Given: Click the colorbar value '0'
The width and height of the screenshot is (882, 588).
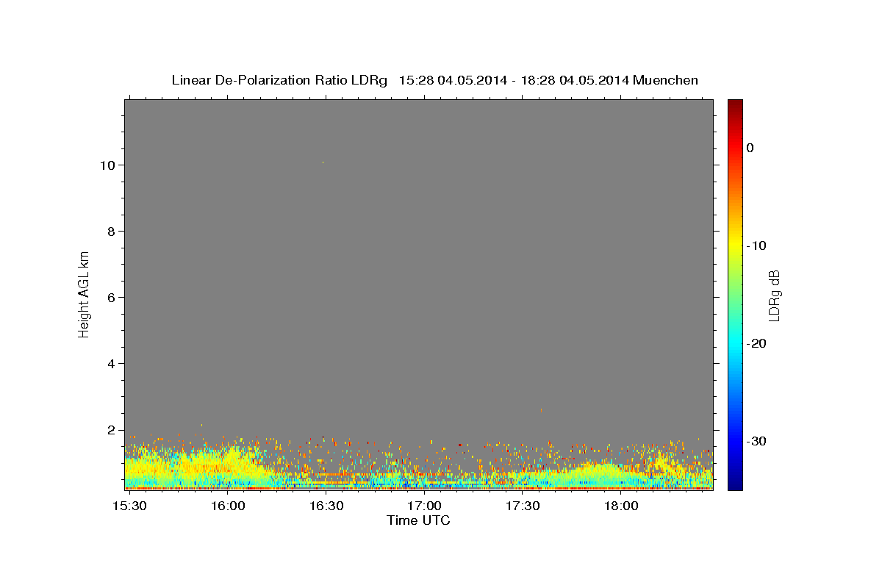Looking at the screenshot, I should coord(750,148).
